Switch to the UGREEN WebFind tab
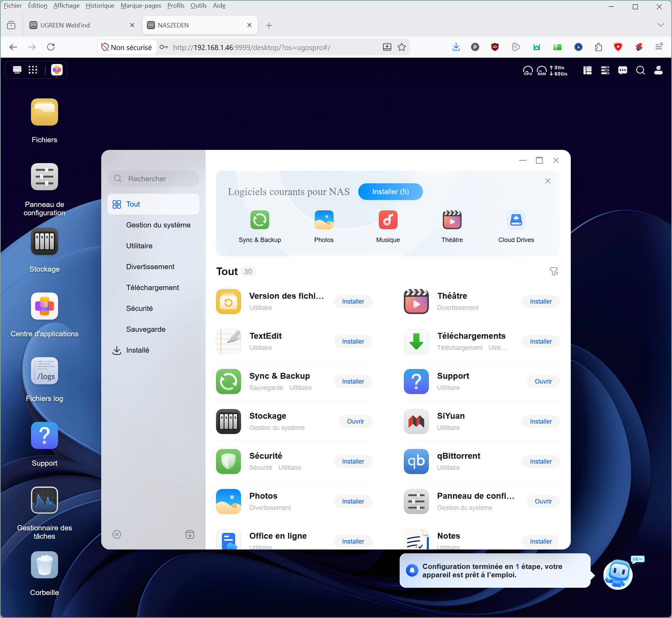The image size is (672, 618). tap(81, 25)
